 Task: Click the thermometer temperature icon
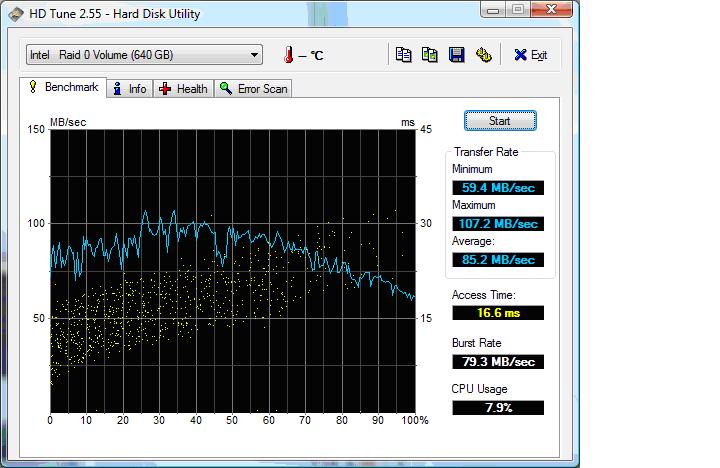pyautogui.click(x=288, y=55)
